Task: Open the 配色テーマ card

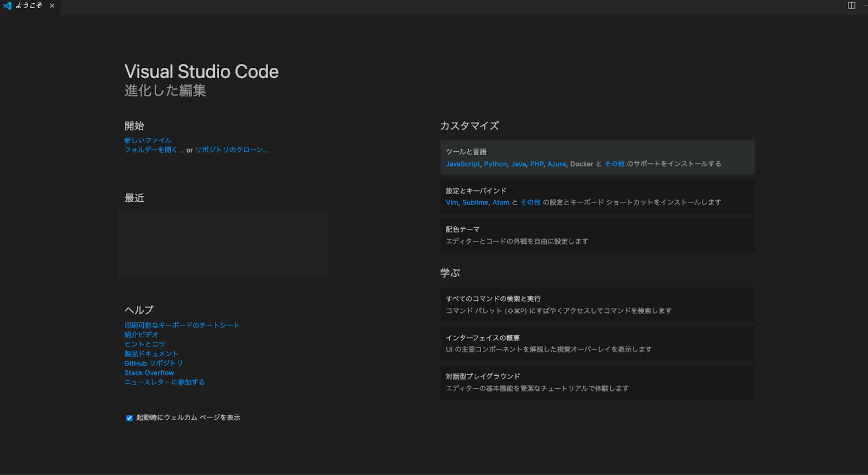Action: pos(597,235)
